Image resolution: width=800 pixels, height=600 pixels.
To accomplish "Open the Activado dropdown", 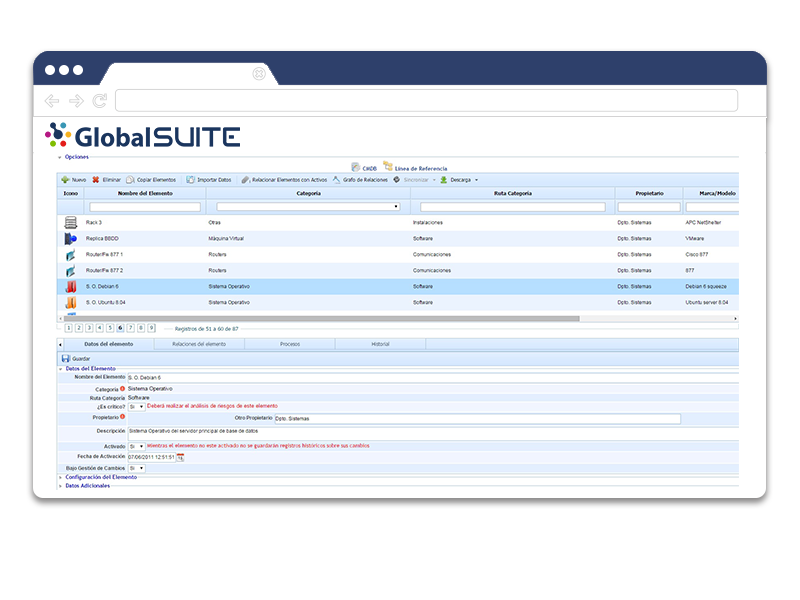I will pyautogui.click(x=138, y=447).
